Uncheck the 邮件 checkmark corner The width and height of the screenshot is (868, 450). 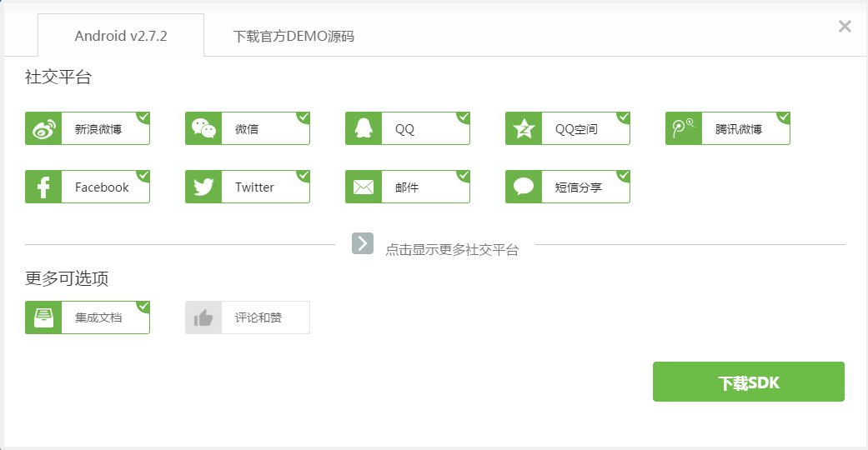(x=464, y=176)
